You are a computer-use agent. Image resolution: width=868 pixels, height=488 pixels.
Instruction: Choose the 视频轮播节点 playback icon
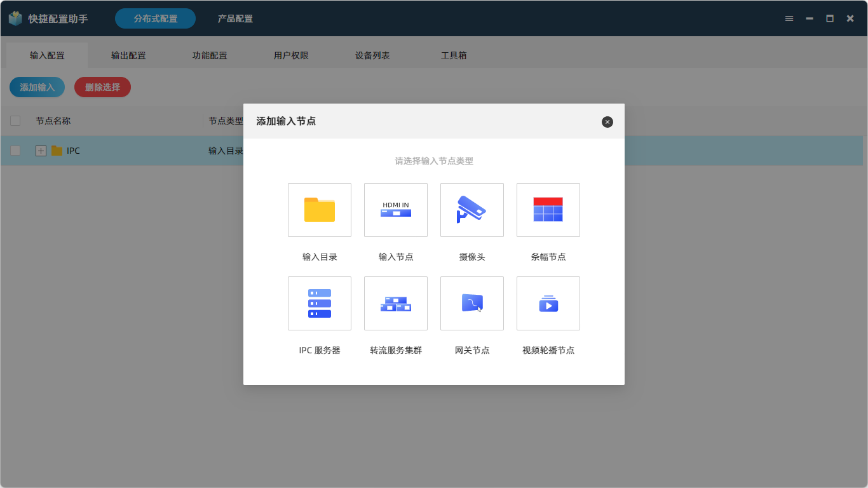pyautogui.click(x=548, y=303)
